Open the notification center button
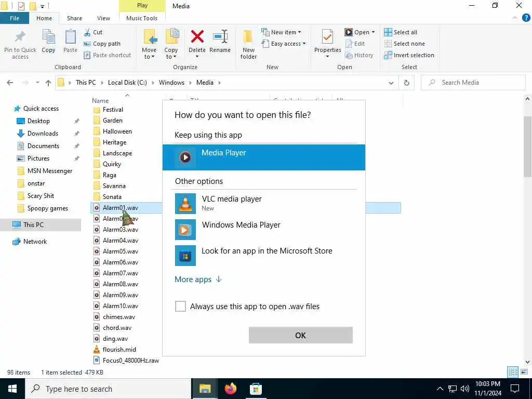 click(515, 389)
